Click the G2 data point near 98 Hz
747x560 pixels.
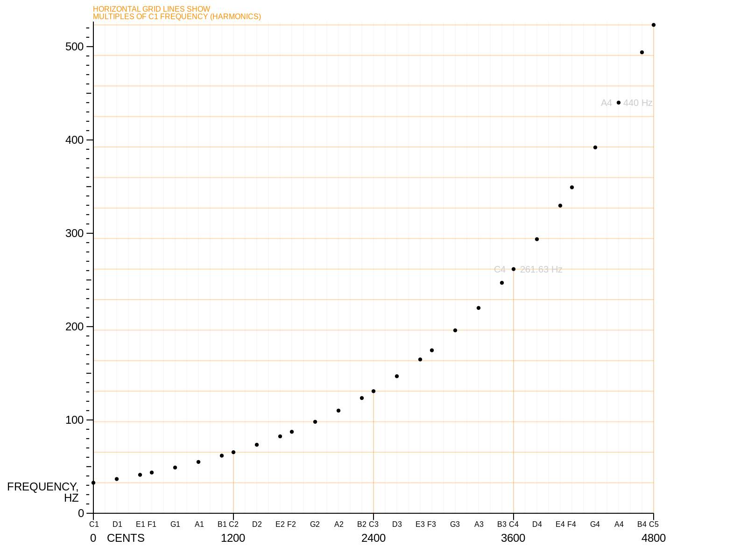(315, 422)
